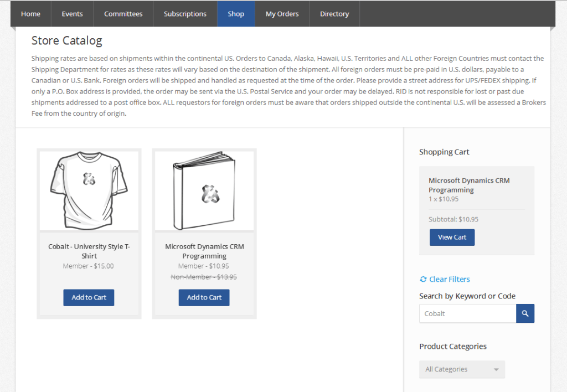Add Microsoft Dynamics CRM Programming to cart
Screen dimensions: 567x392
tap(204, 298)
